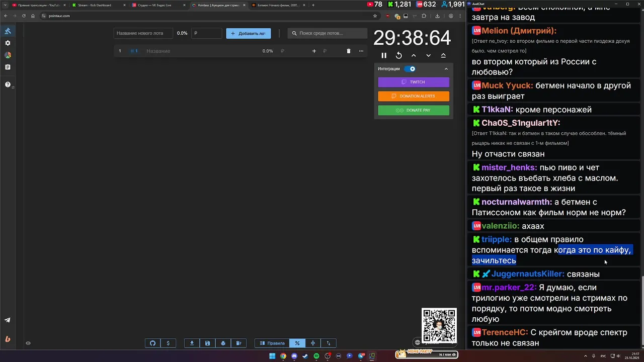Connect the TWITCH integration
The image size is (644, 362).
[x=414, y=82]
